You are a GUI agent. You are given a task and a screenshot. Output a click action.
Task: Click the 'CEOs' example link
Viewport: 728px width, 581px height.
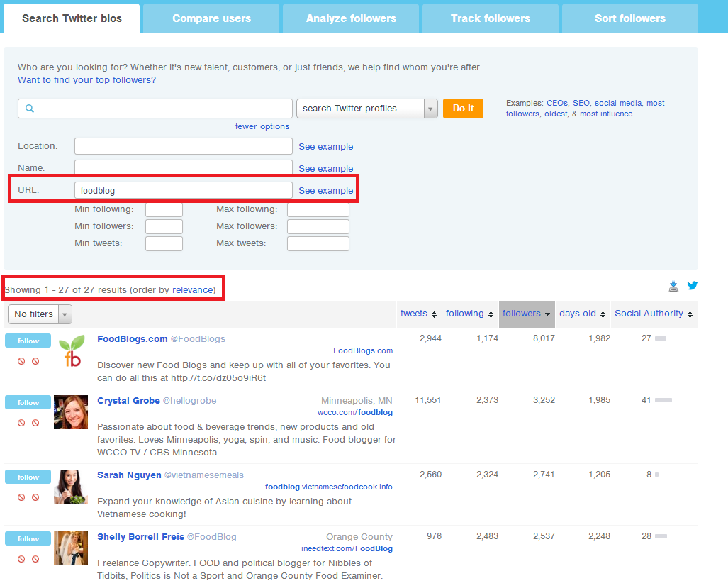[x=557, y=103]
